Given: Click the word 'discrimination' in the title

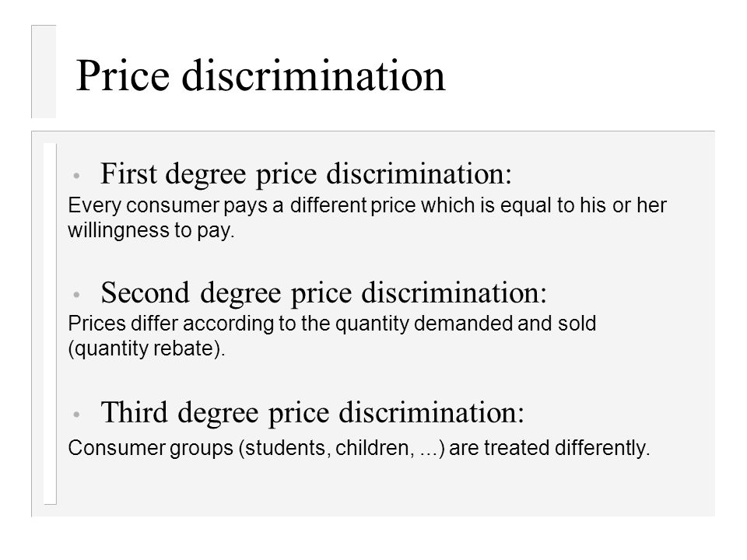Looking at the screenshot, I should pos(314,76).
